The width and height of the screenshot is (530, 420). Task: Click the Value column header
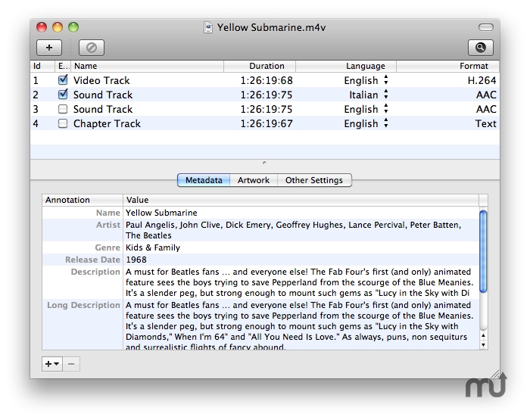point(301,200)
